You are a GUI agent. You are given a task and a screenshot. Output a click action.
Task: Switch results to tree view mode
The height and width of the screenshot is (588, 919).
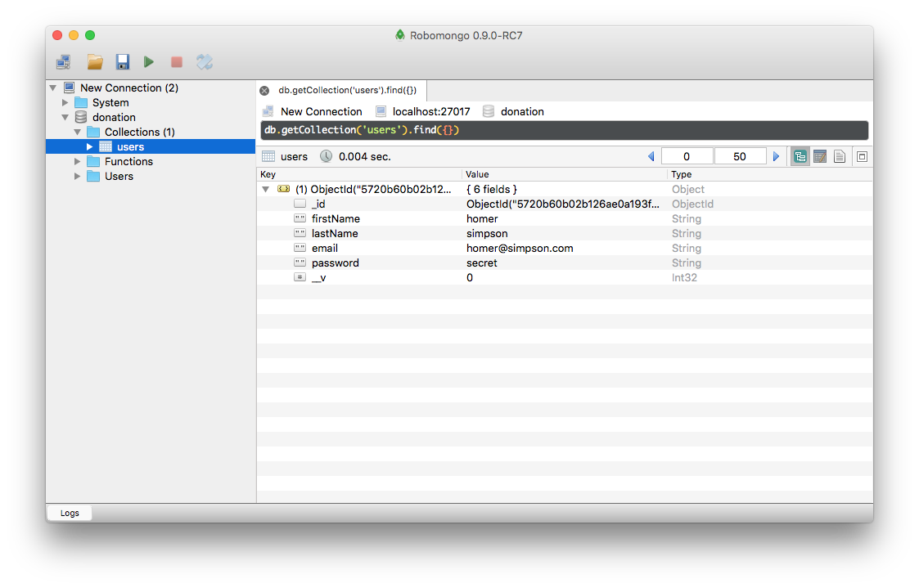[x=800, y=156]
